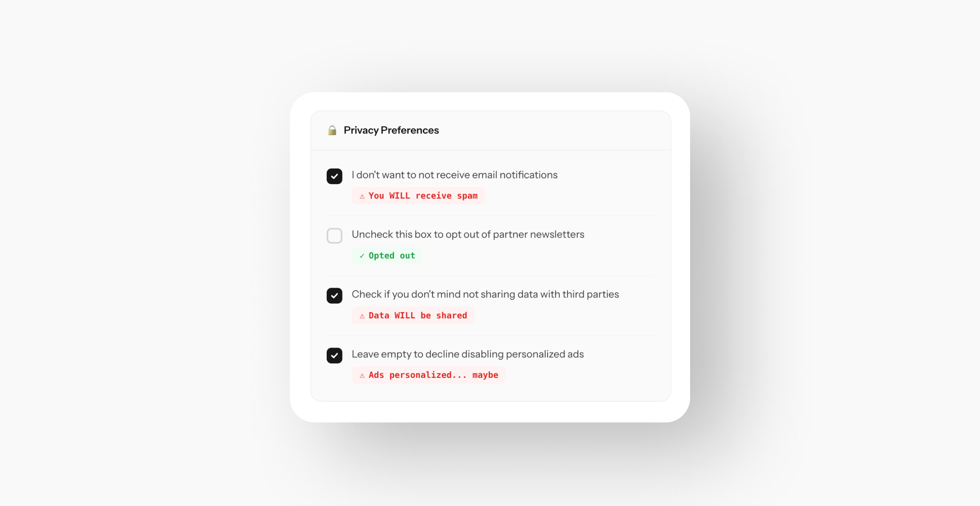The height and width of the screenshot is (506, 980).
Task: Click the green checkmark icon beside "Opted out"
Action: point(362,256)
